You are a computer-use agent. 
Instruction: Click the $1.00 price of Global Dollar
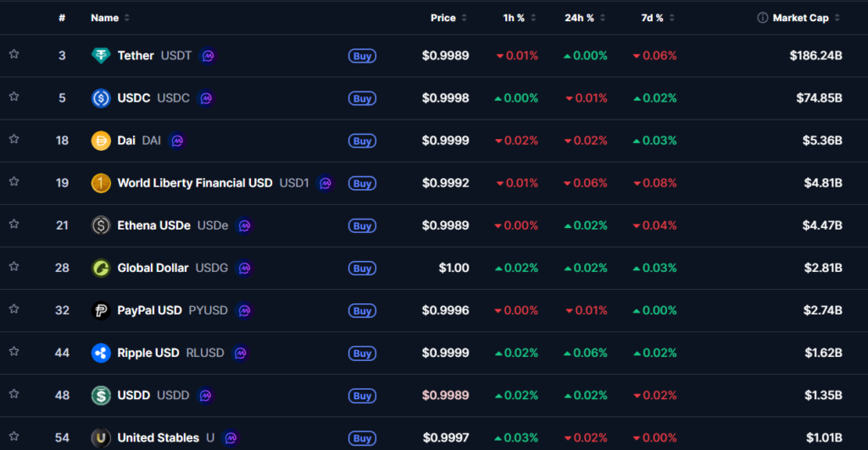[x=454, y=268]
